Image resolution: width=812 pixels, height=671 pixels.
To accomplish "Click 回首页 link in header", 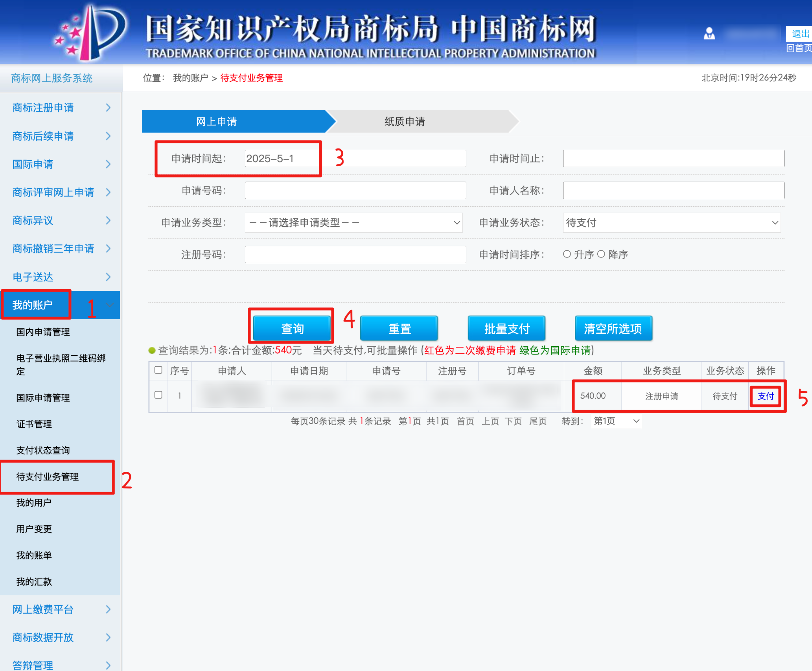I will (799, 48).
